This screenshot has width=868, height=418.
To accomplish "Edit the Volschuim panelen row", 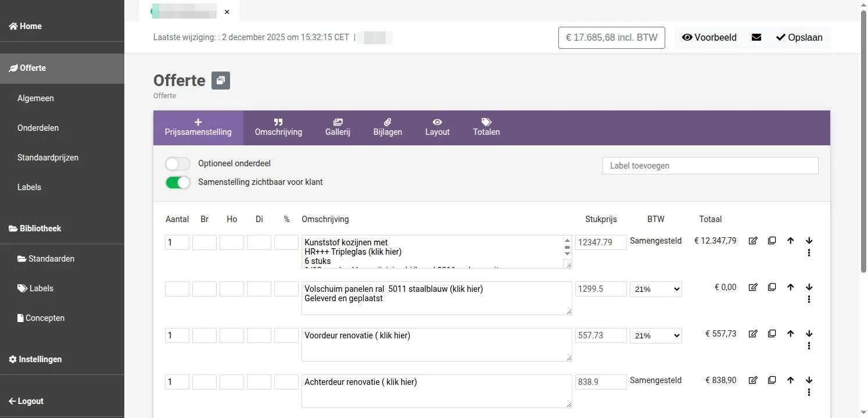I will [x=753, y=287].
